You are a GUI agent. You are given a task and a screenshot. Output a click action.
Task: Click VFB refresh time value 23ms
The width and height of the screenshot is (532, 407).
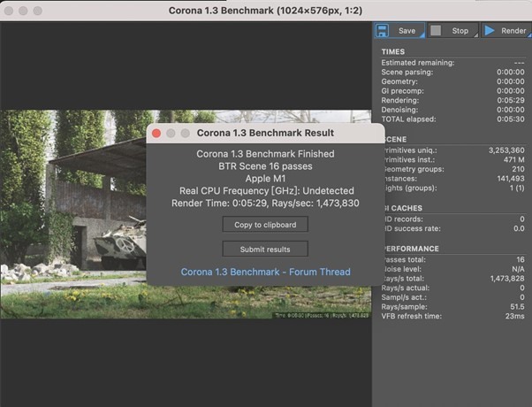[x=514, y=316]
